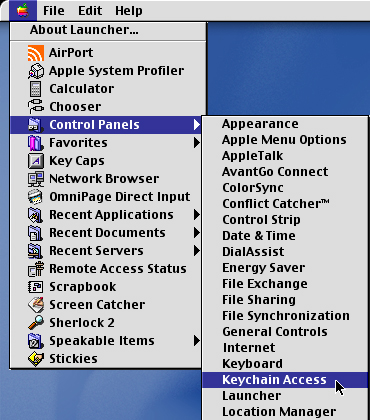Image resolution: width=370 pixels, height=420 pixels.
Task: Click the Favorites folder icon
Action: click(36, 143)
